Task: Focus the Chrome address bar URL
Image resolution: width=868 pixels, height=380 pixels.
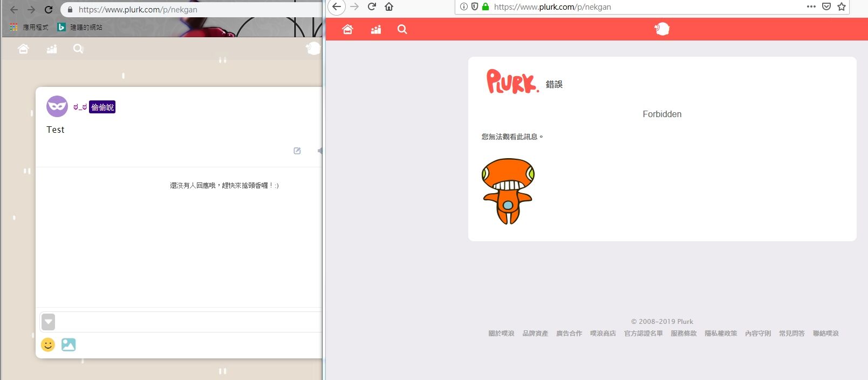Action: point(138,10)
